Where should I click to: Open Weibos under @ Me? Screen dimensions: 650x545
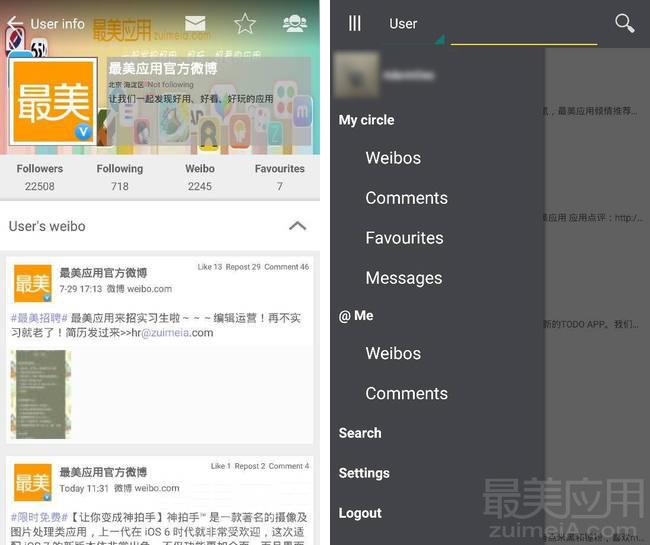[393, 353]
